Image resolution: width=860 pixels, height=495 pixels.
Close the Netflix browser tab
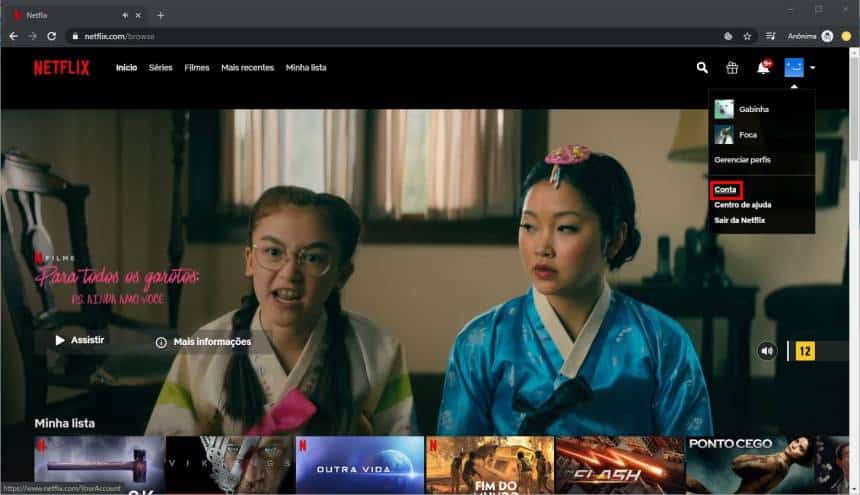(138, 15)
